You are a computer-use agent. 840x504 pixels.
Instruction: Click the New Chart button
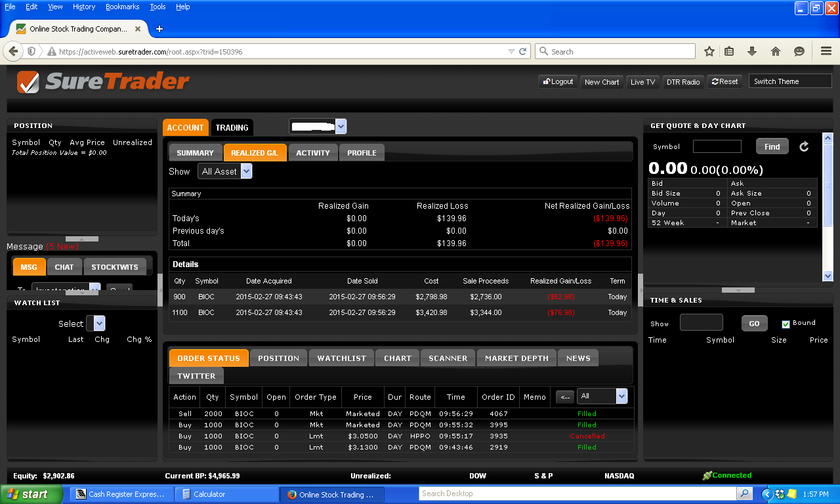[x=602, y=81]
